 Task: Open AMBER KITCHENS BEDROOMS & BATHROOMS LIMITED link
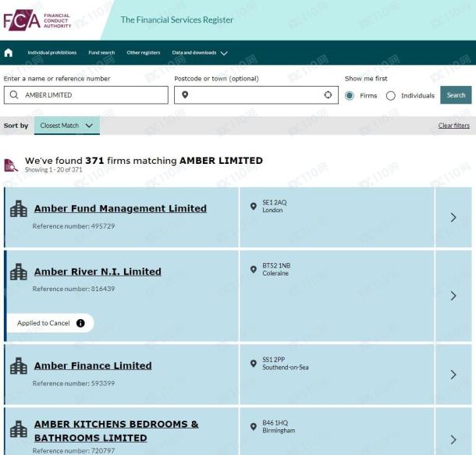point(116,431)
